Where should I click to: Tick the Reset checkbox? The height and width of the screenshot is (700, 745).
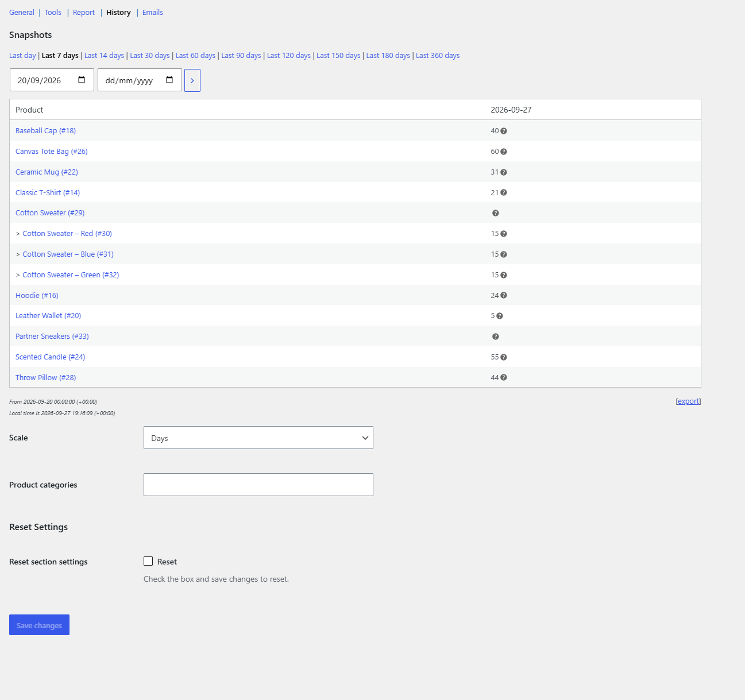point(148,561)
